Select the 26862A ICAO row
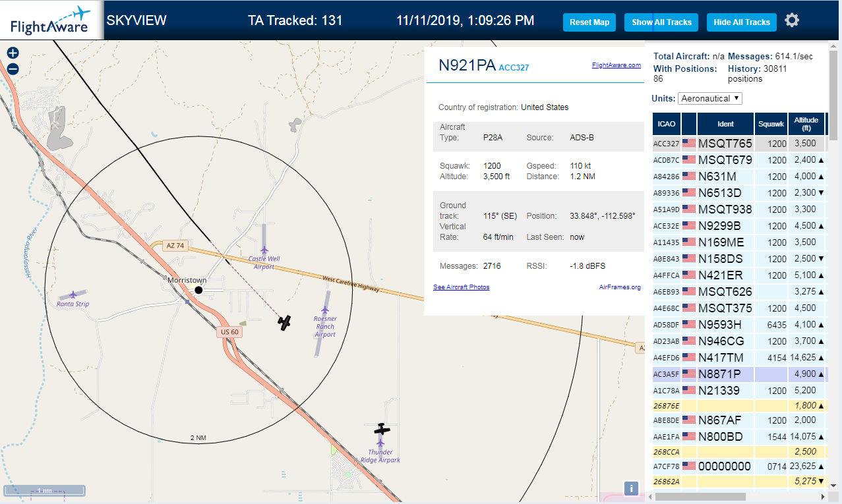 pyautogui.click(x=738, y=482)
